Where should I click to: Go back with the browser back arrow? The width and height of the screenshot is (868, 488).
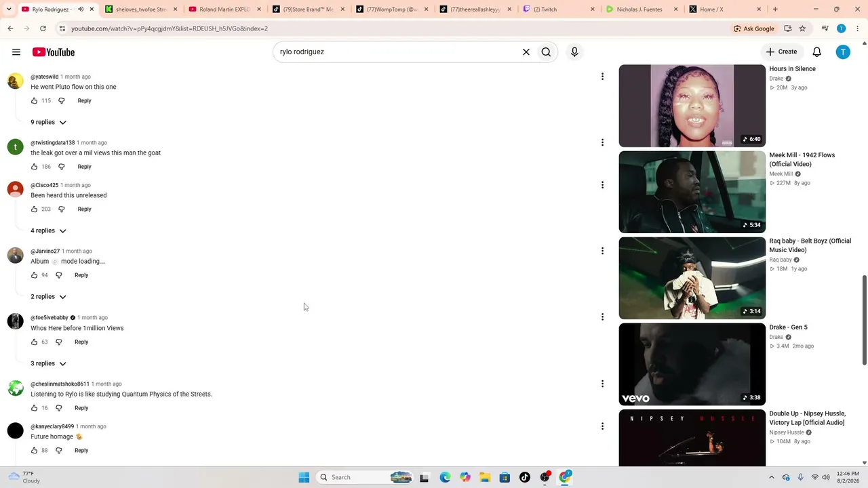coord(10,28)
